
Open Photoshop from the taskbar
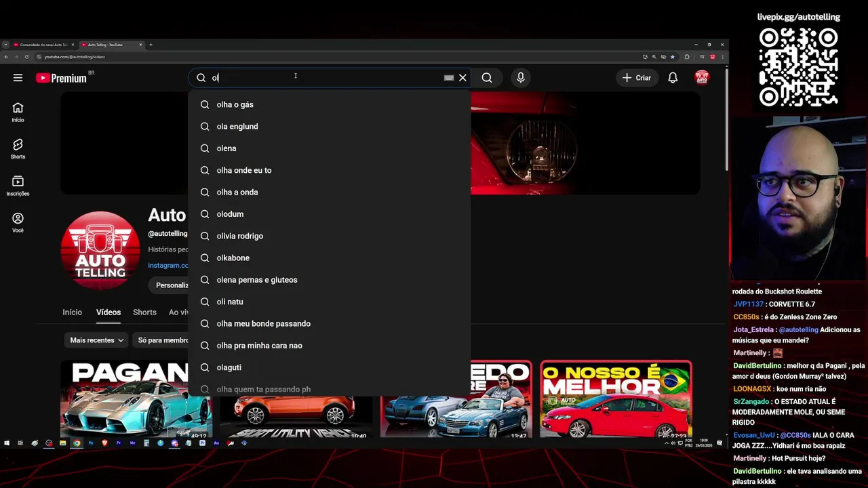point(91,443)
